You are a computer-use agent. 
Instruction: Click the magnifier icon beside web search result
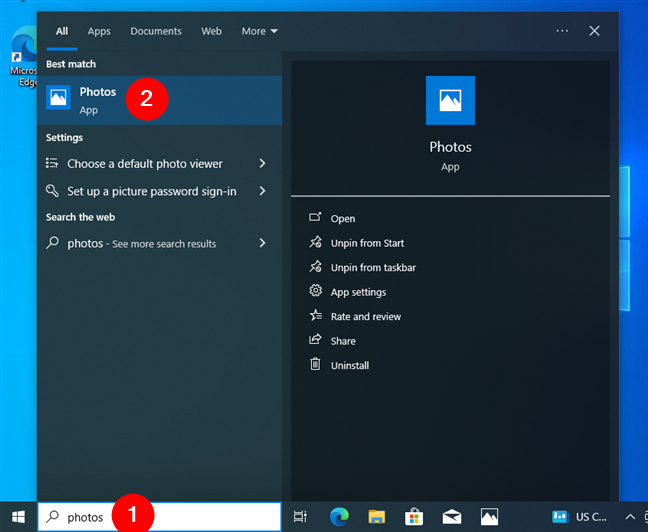(52, 242)
